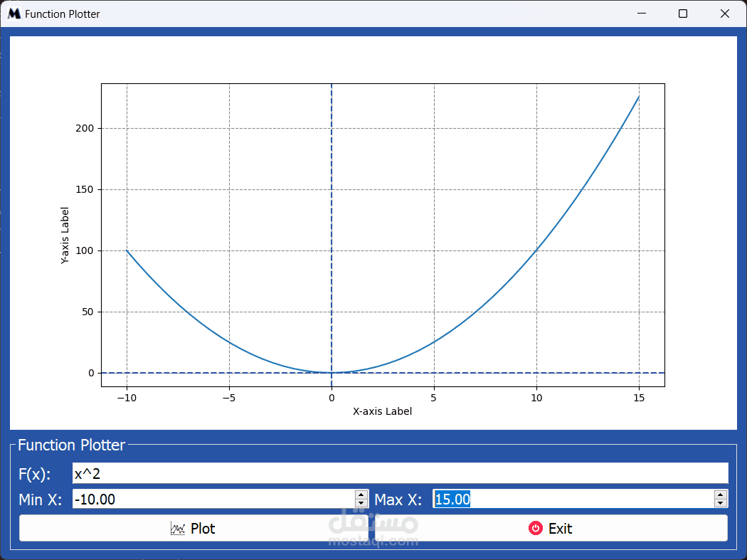Screen dimensions: 747x560
Task: Click the x-axis tick label '5'
Action: (433, 398)
